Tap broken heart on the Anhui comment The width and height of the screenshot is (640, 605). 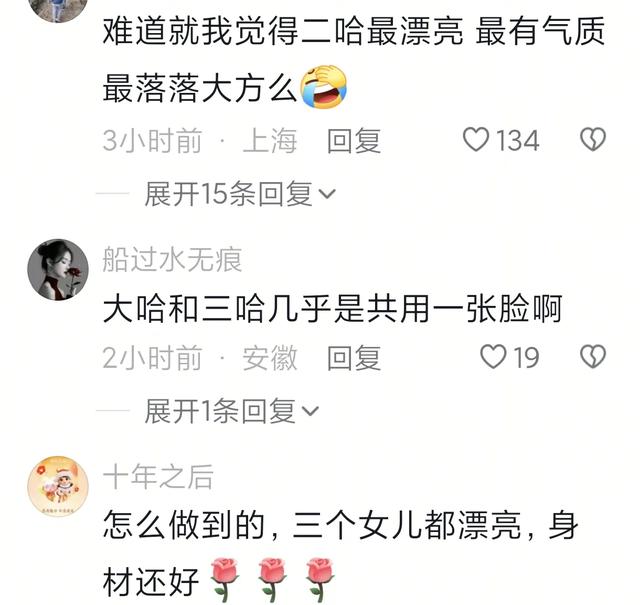point(593,357)
